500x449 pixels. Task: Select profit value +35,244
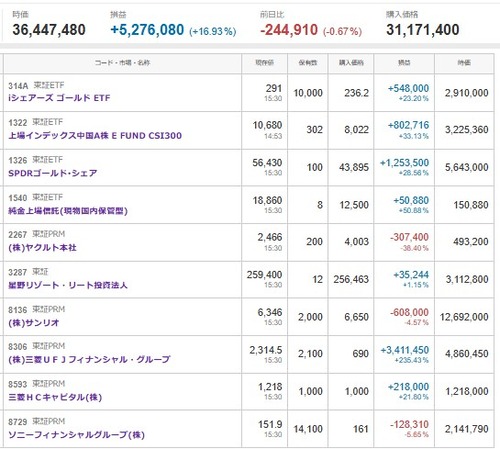click(x=411, y=275)
